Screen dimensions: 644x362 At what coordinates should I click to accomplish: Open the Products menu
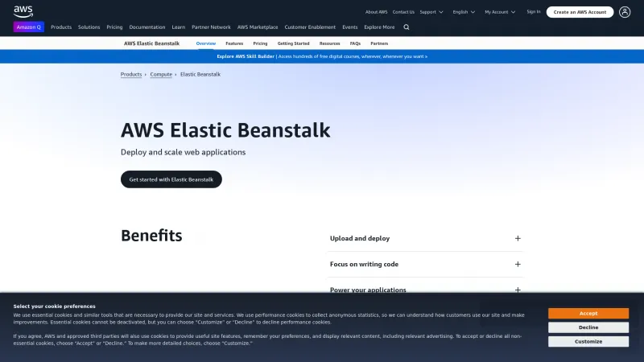pos(61,27)
